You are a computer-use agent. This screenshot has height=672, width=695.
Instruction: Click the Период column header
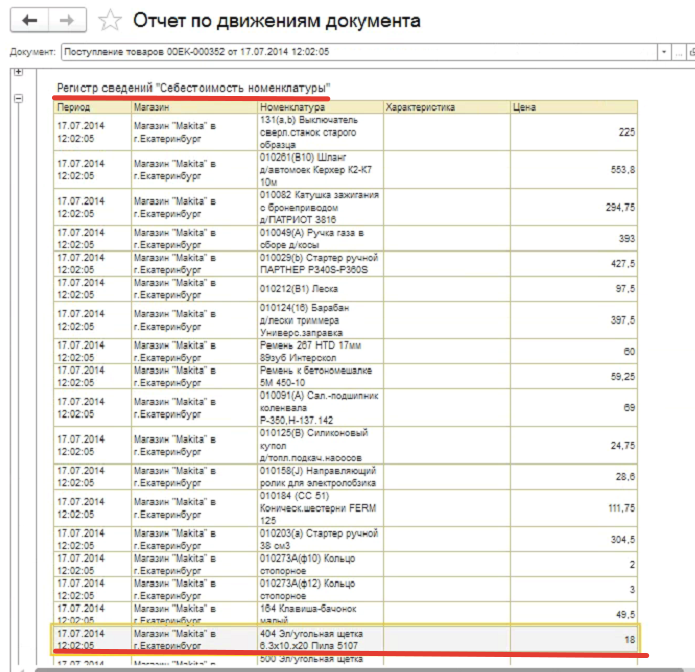click(92, 107)
